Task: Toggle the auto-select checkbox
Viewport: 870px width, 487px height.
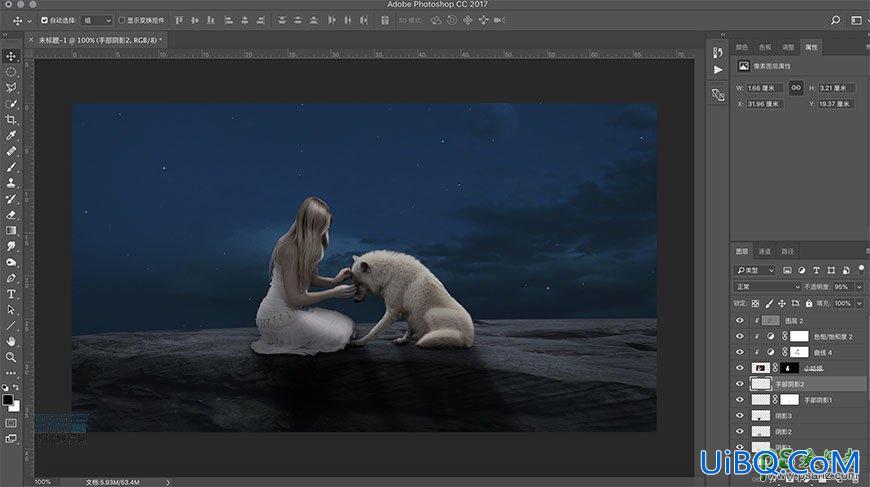Action: (x=44, y=21)
